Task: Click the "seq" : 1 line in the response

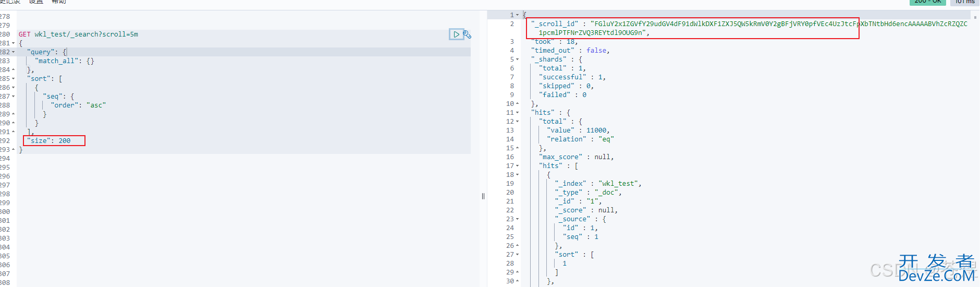Action: (x=581, y=237)
